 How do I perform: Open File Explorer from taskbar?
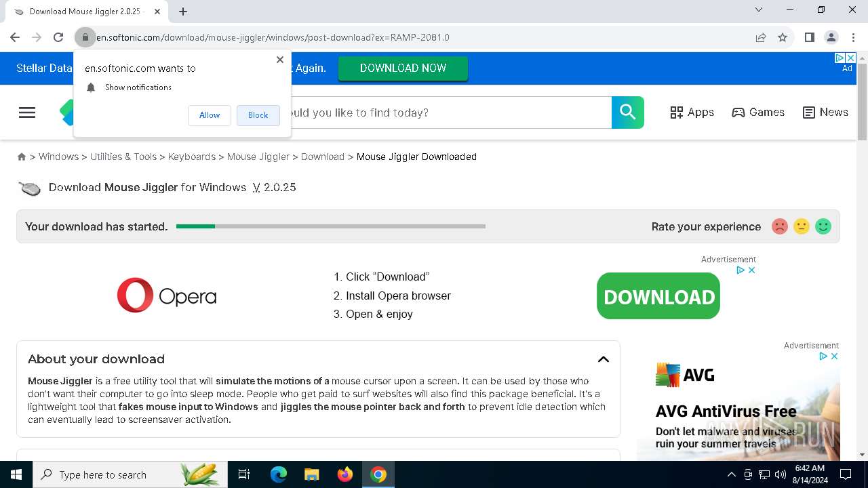tap(311, 474)
